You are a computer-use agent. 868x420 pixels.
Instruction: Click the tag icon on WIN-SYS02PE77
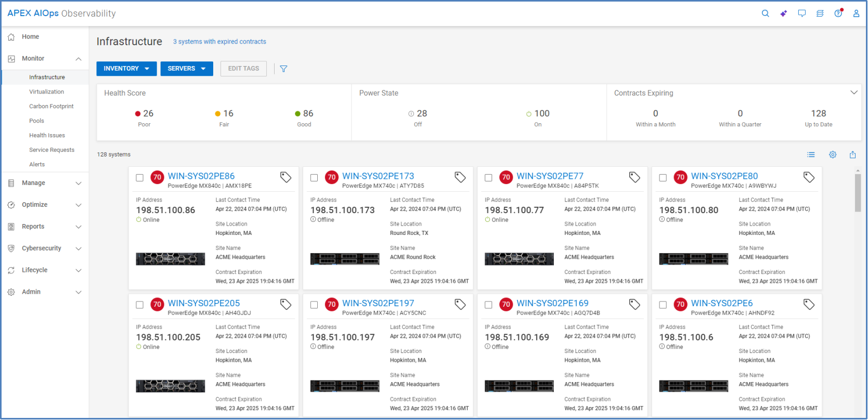tap(634, 177)
